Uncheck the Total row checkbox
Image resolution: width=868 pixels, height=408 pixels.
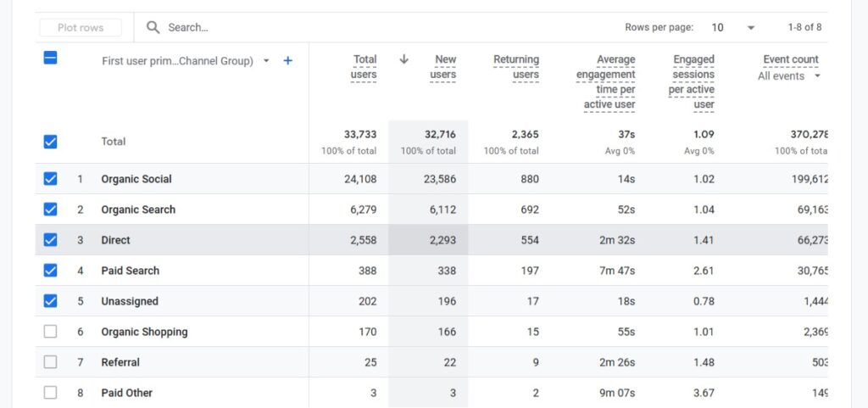(x=50, y=142)
